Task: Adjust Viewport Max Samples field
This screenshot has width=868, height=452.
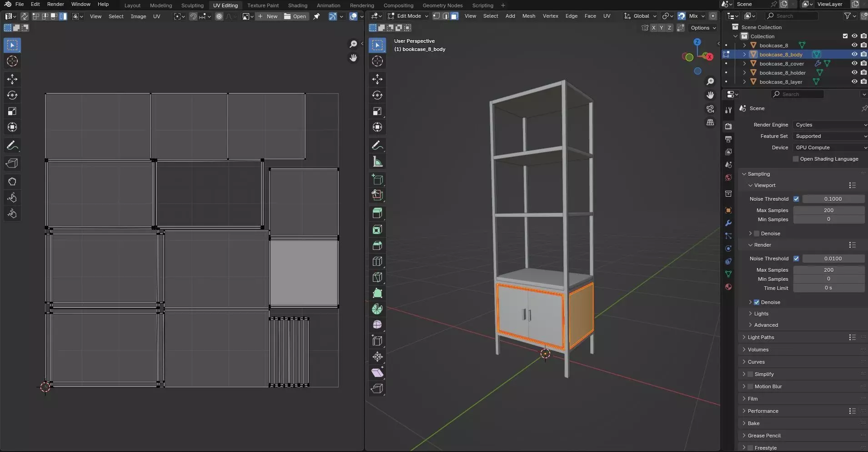Action: 828,210
